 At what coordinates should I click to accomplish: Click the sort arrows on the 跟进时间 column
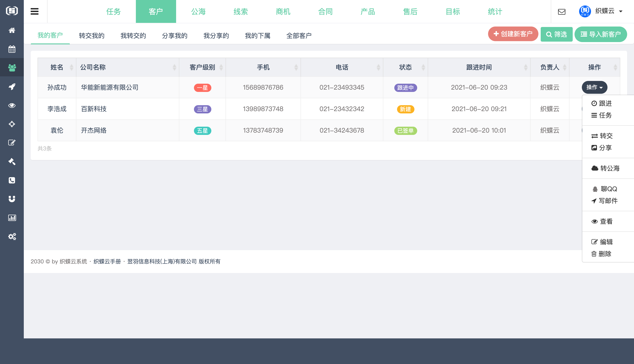525,67
